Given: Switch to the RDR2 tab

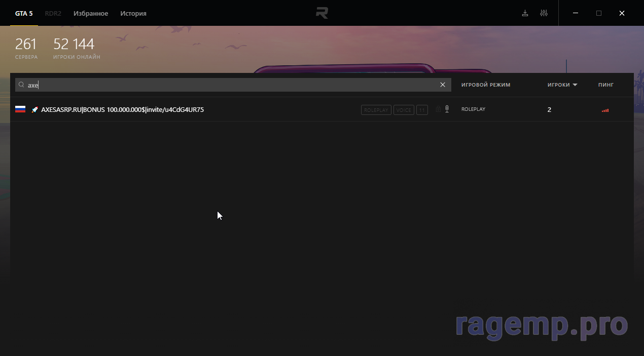Looking at the screenshot, I should point(53,13).
